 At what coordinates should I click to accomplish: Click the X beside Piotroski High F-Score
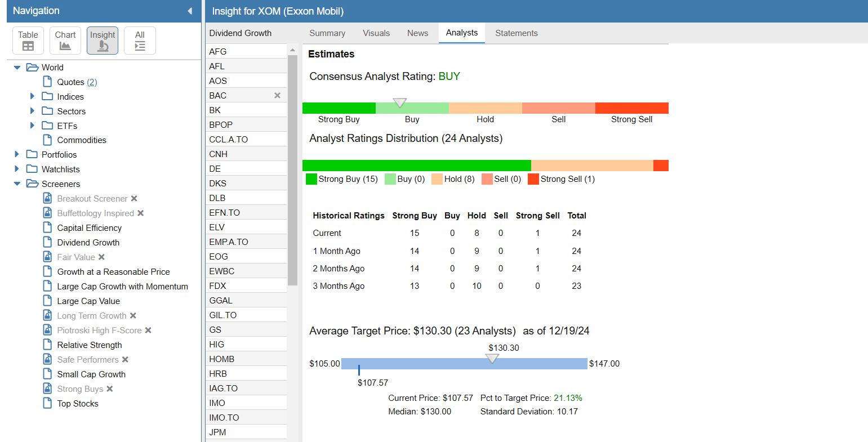pos(148,331)
